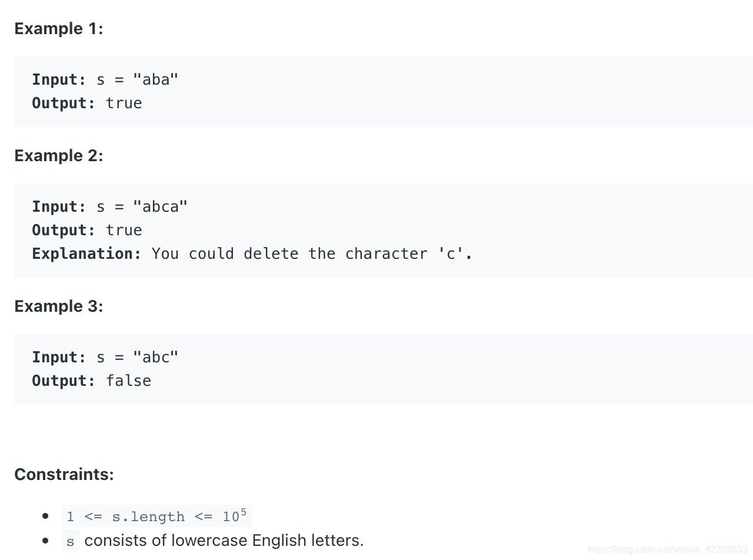Click the Input s = "aba" line
753x560 pixels.
(105, 79)
